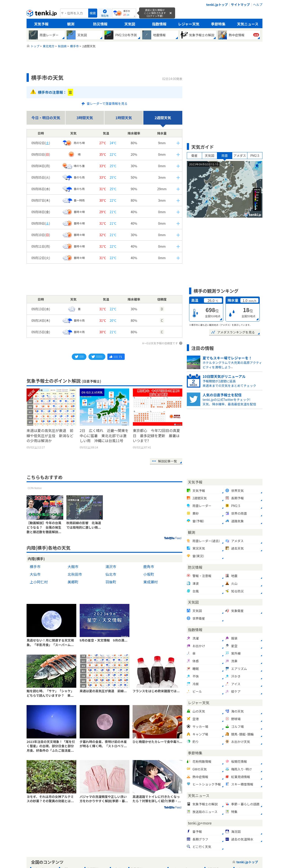
Task: Open 防災情報 in the main navigation
Action: pos(100,24)
